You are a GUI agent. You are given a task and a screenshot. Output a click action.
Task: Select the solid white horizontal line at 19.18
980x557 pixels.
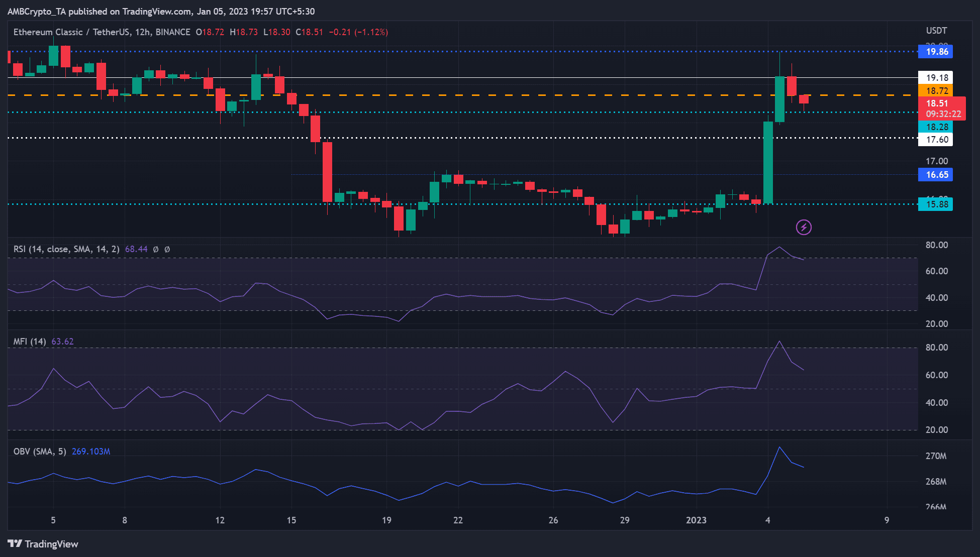(x=462, y=78)
